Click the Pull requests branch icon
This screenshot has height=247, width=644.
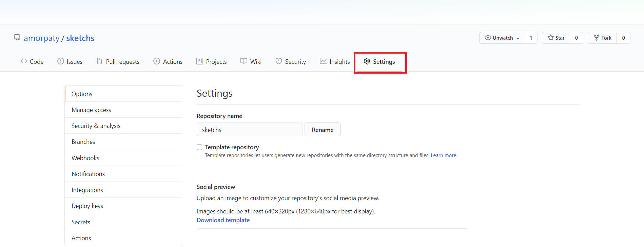pos(99,61)
